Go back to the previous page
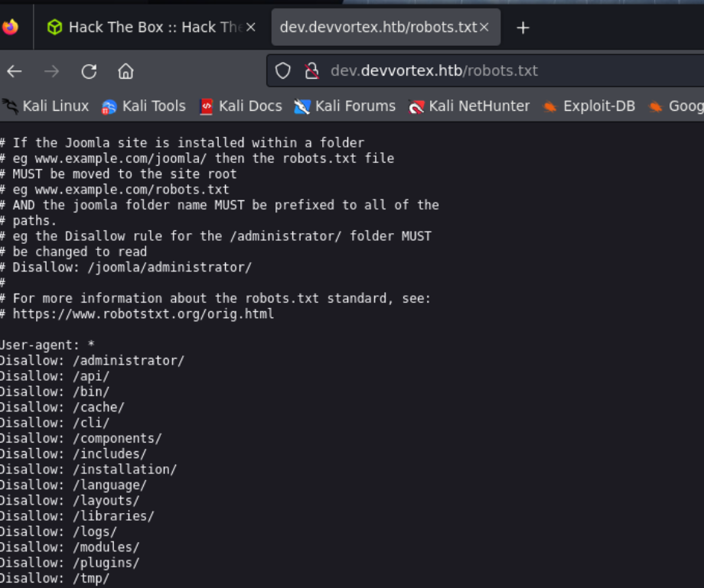 (15, 71)
